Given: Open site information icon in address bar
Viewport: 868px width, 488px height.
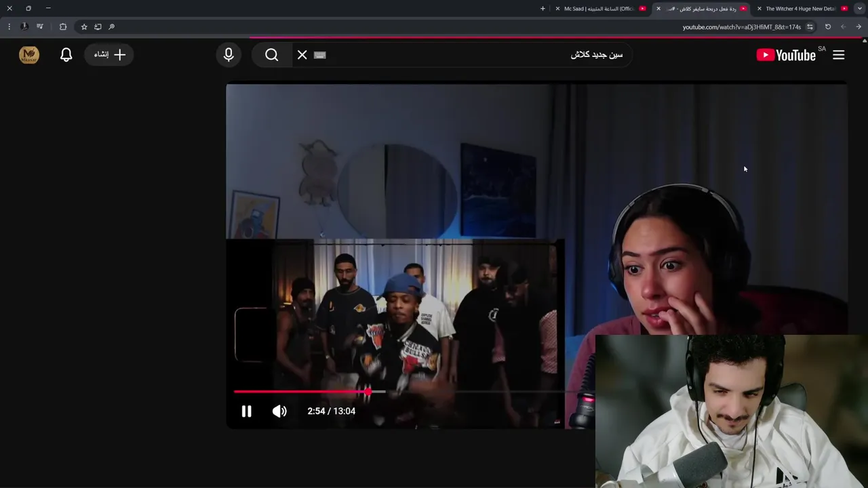Looking at the screenshot, I should point(810,27).
